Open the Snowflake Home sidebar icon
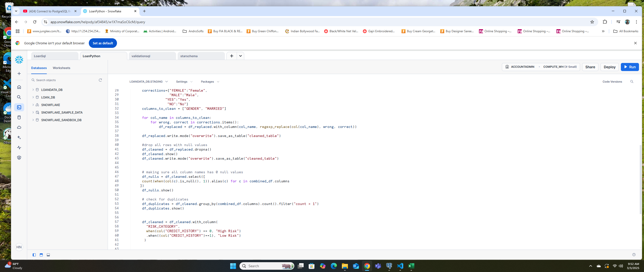Image resolution: width=644 pixels, height=272 pixels. pyautogui.click(x=19, y=87)
